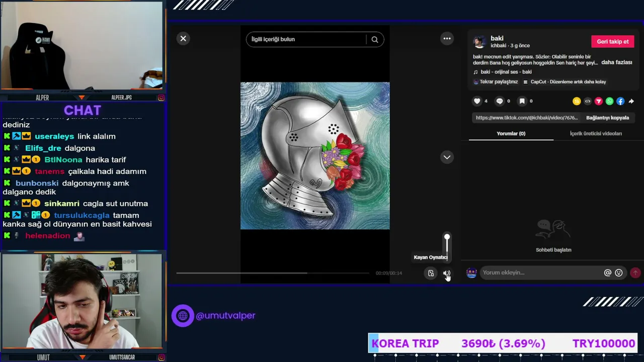Image resolution: width=644 pixels, height=362 pixels.
Task: Click the CapCut promotion tag
Action: (x=565, y=82)
